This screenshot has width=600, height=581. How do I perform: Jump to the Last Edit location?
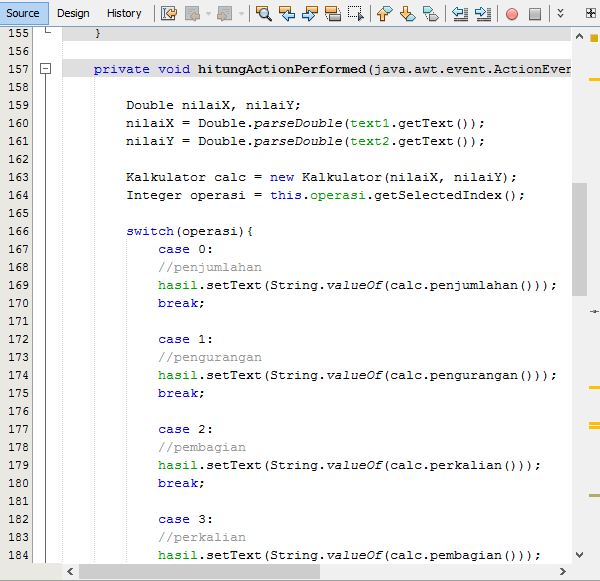coord(169,14)
